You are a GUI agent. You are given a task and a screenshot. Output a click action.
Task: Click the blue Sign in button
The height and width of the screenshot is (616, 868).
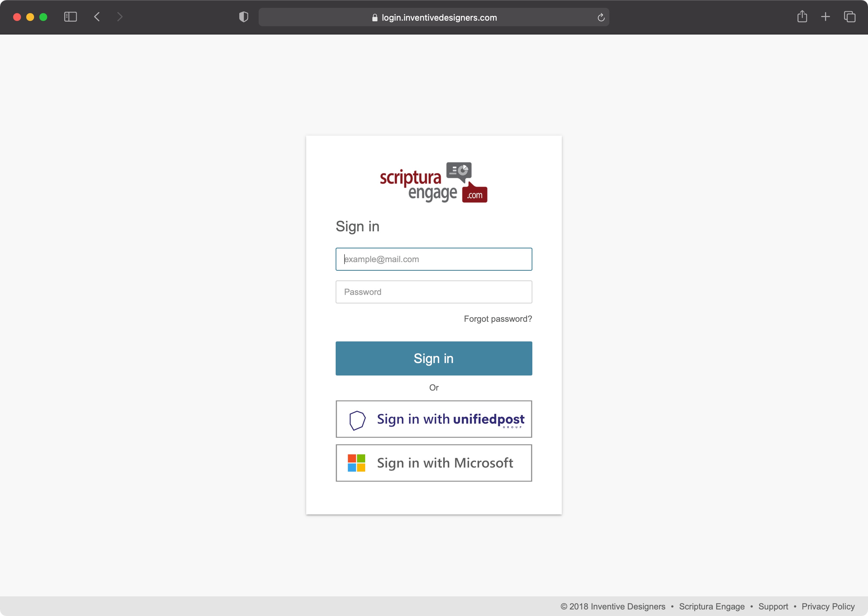(x=434, y=358)
